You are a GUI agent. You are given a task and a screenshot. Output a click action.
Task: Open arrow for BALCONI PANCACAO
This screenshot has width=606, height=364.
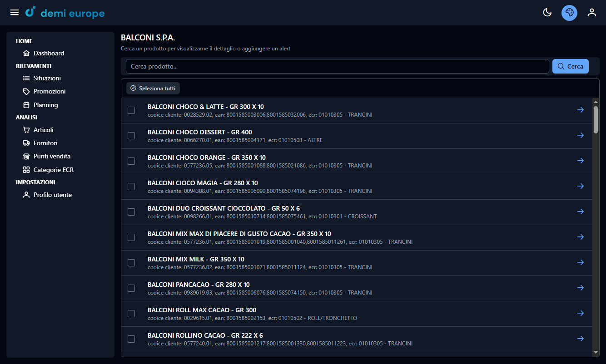tap(580, 288)
